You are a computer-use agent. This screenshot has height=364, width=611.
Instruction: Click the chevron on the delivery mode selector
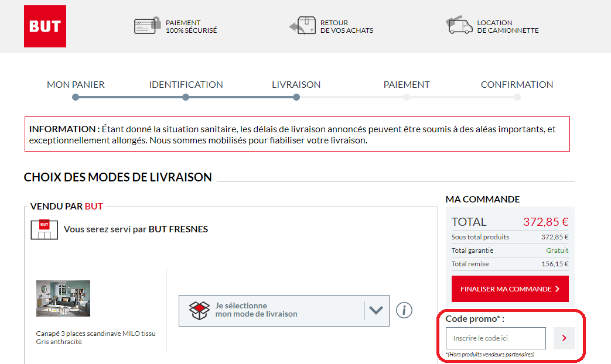point(376,310)
